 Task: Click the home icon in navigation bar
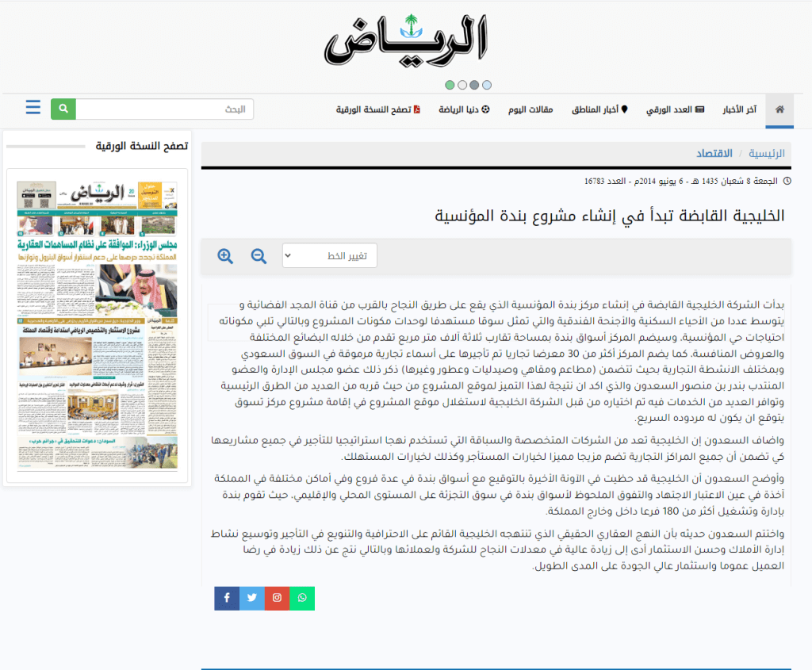[x=779, y=109]
